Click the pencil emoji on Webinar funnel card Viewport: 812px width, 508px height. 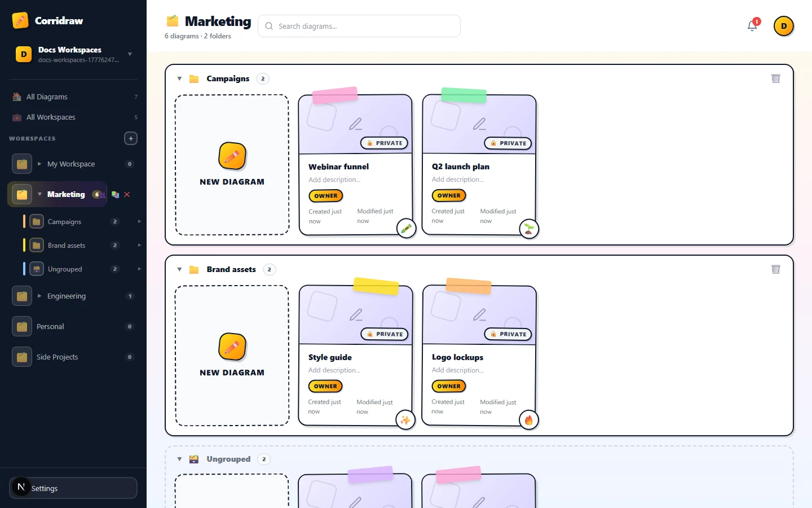pos(406,229)
